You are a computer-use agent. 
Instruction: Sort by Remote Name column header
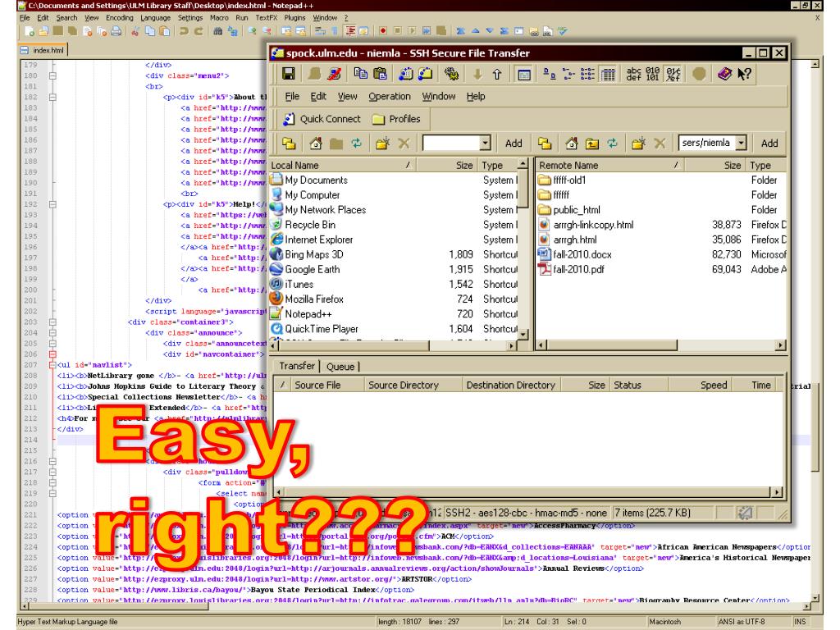pos(609,165)
